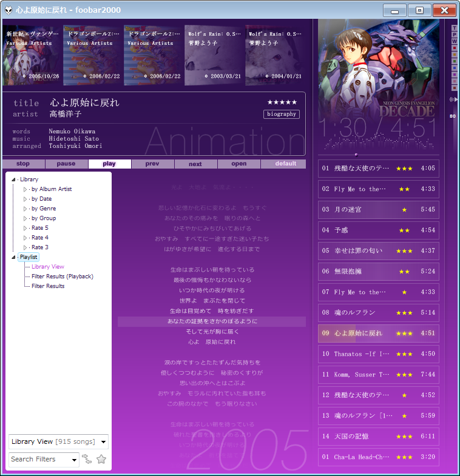Click the star rating of track 12
460x476 pixels.
(404, 395)
